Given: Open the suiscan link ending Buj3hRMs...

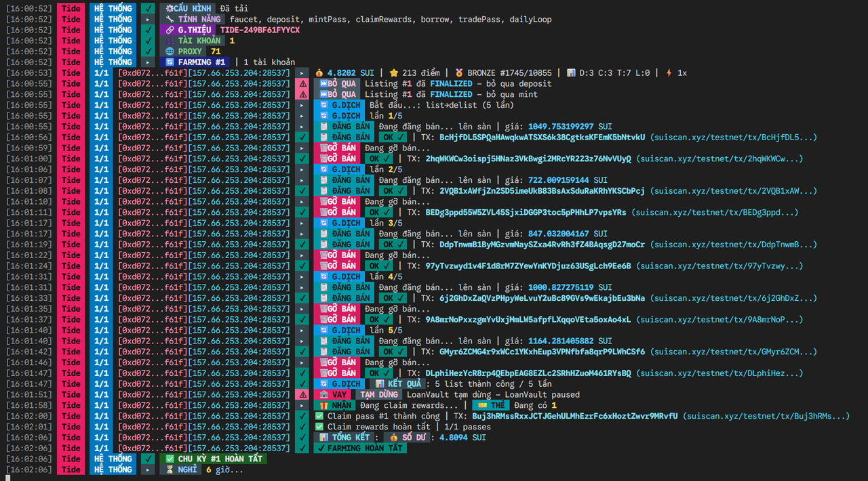Looking at the screenshot, I should [x=766, y=416].
